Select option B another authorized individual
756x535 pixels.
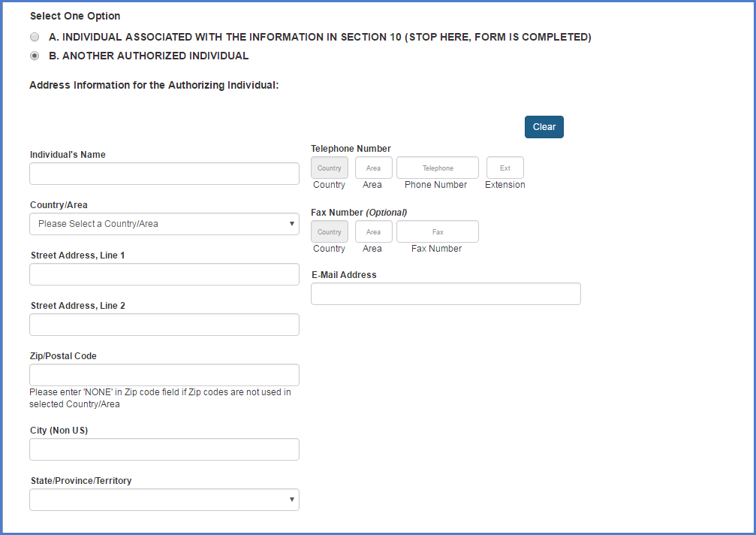(35, 56)
